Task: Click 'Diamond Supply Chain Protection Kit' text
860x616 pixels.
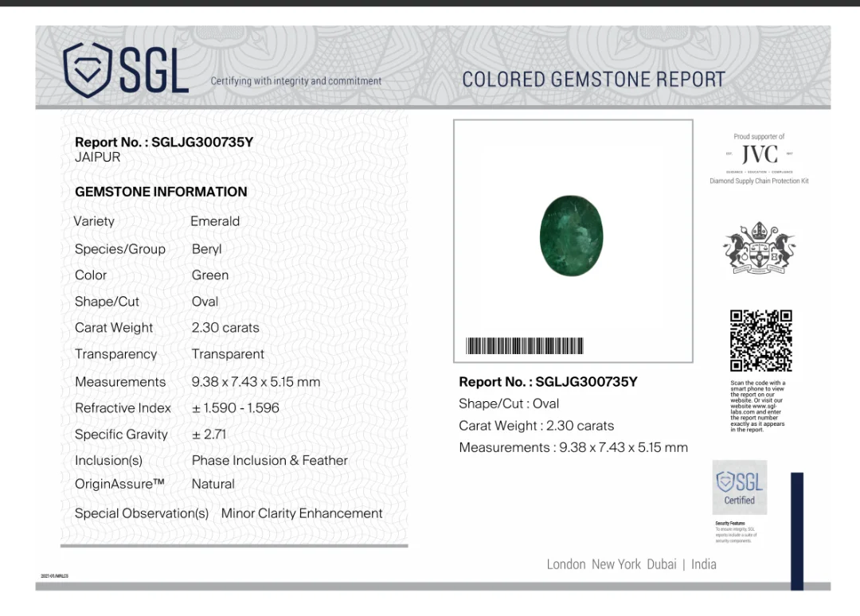Action: point(759,181)
